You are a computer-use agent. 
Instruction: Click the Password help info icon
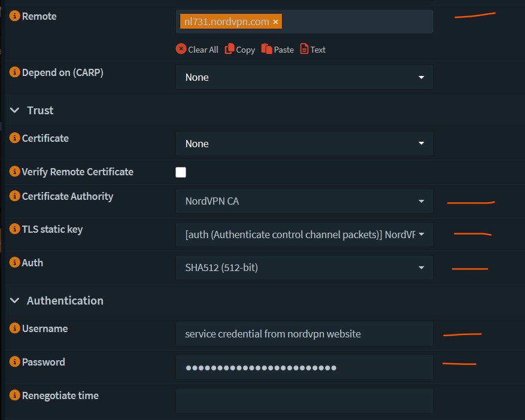pyautogui.click(x=15, y=362)
